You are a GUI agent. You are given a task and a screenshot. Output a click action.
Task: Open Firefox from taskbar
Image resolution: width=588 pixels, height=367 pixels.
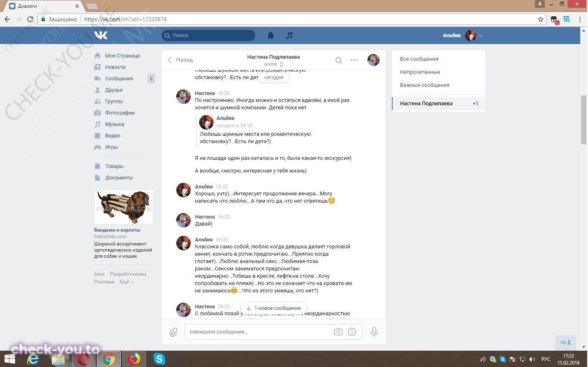pos(134,359)
